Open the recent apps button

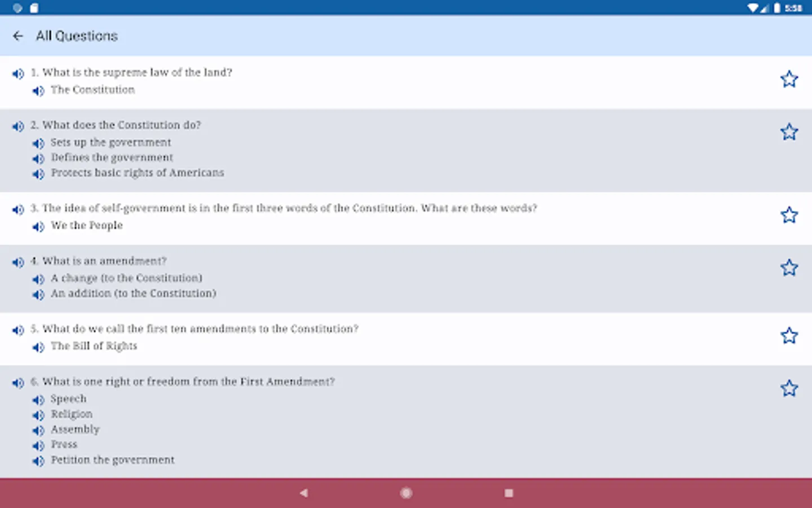(x=509, y=493)
